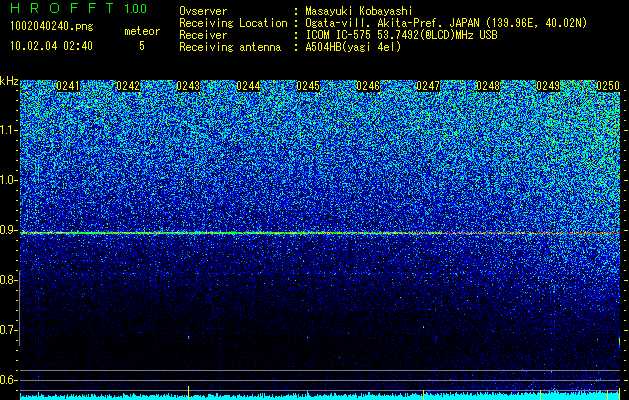629x400 pixels.
Task: Click the 'Receiver' field label
Action: tap(203, 35)
